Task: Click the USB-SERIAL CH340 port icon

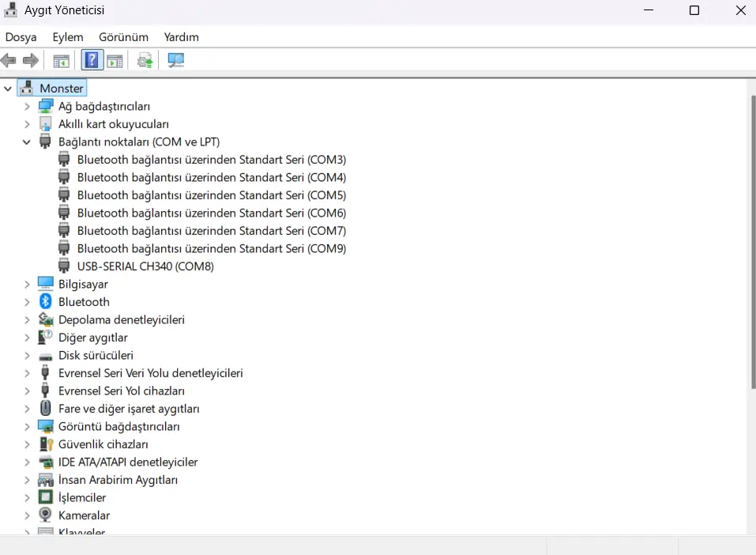Action: (64, 266)
